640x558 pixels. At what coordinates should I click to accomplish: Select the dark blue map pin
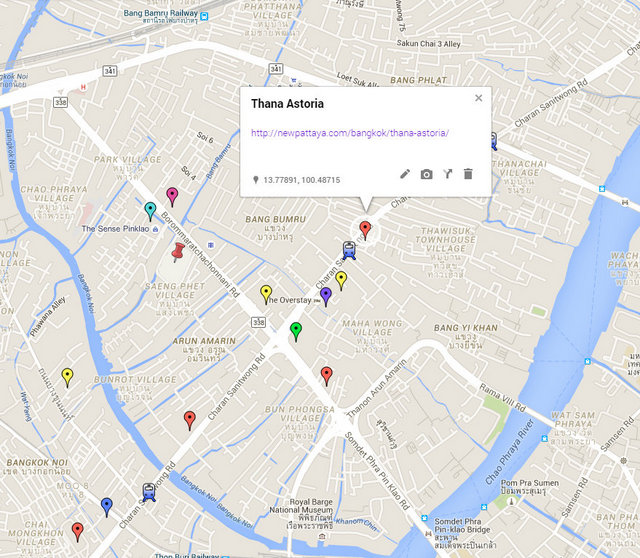107,507
